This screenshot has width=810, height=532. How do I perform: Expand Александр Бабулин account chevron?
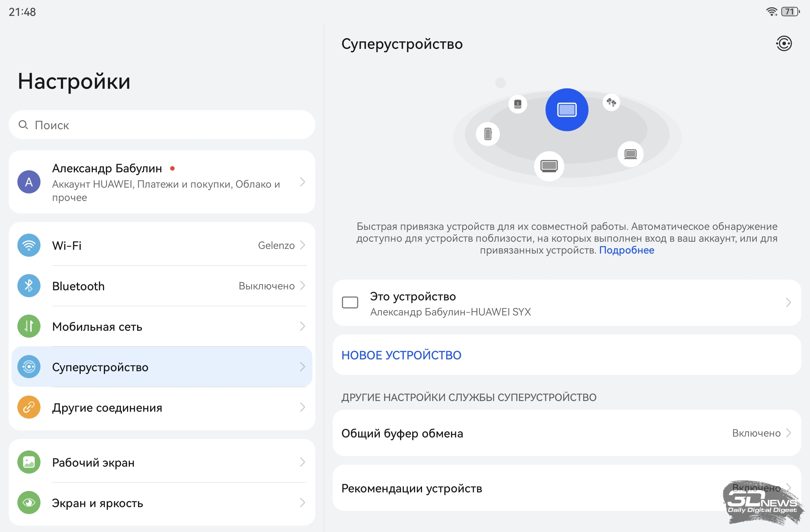302,182
